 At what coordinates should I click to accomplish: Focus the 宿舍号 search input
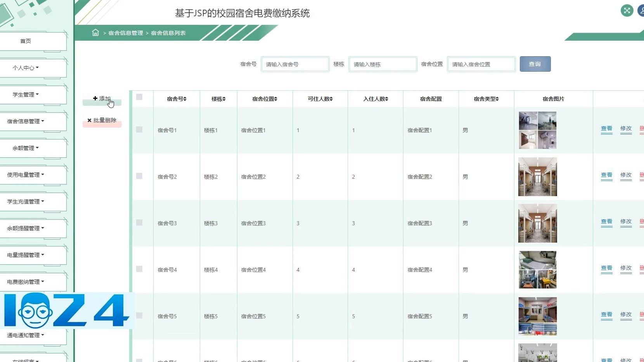coord(295,64)
